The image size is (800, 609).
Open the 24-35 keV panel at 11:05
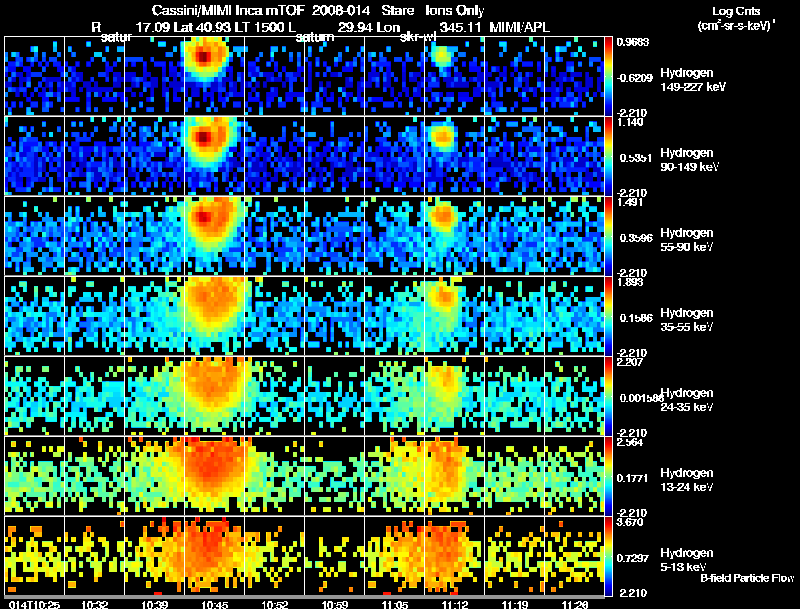tap(394, 396)
